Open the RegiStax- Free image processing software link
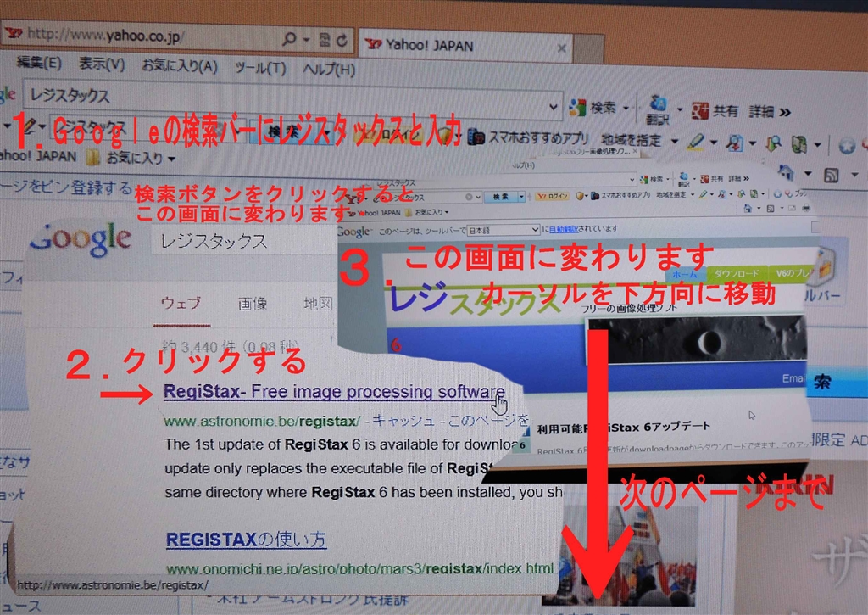The height and width of the screenshot is (615, 868). click(334, 392)
